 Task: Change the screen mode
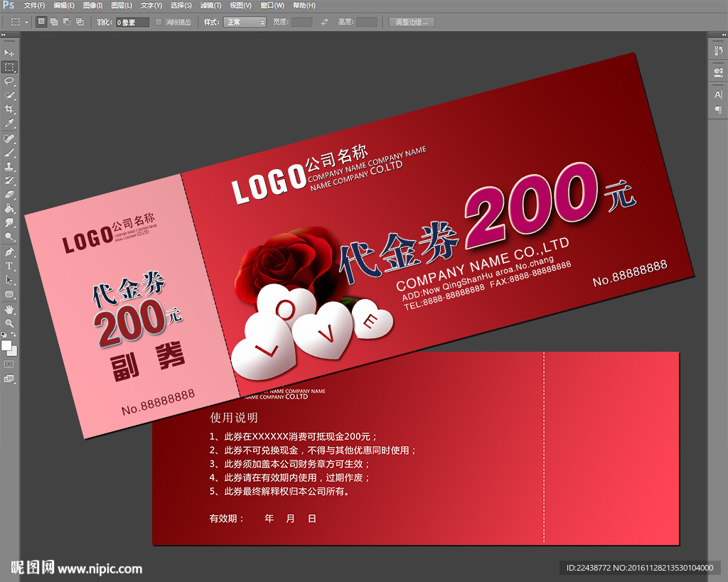pos(9,379)
